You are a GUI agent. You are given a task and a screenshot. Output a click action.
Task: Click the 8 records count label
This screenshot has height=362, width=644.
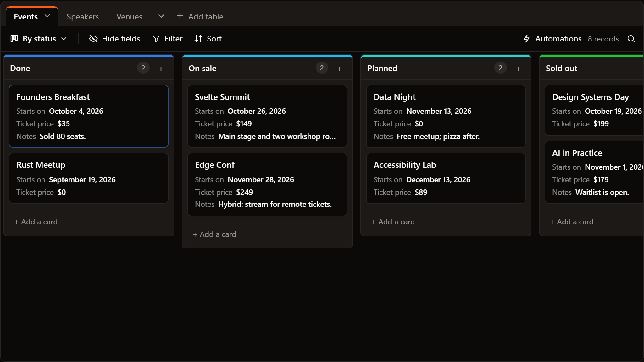point(603,39)
